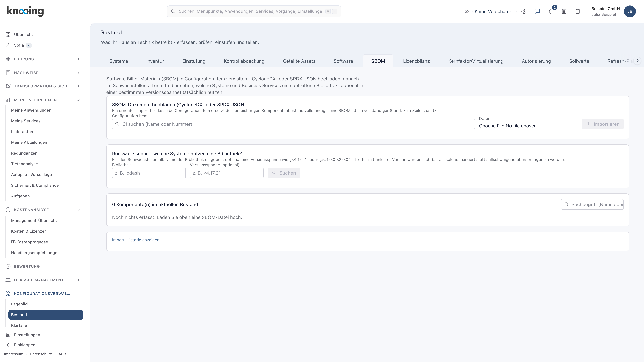Image resolution: width=644 pixels, height=362 pixels.
Task: Click the Importieren button
Action: (603, 124)
